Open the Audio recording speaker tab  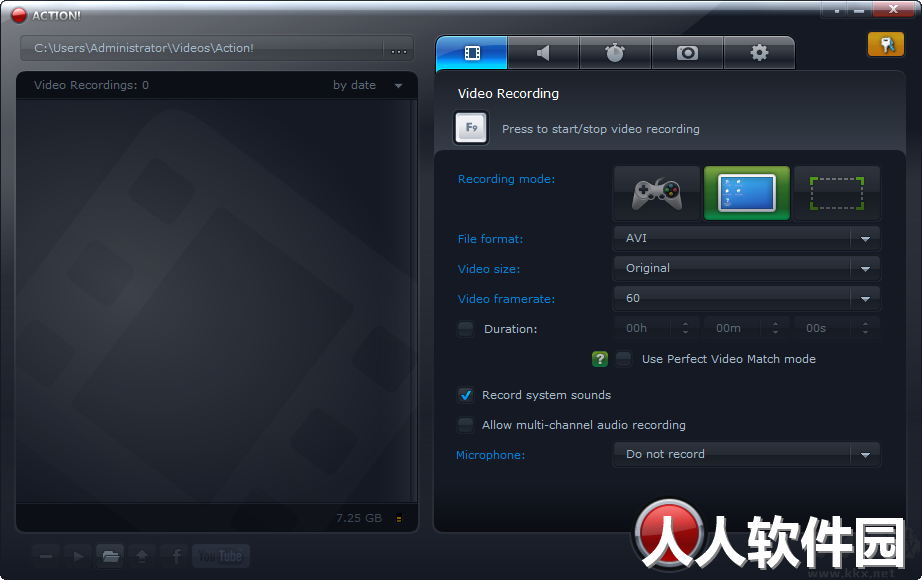543,53
